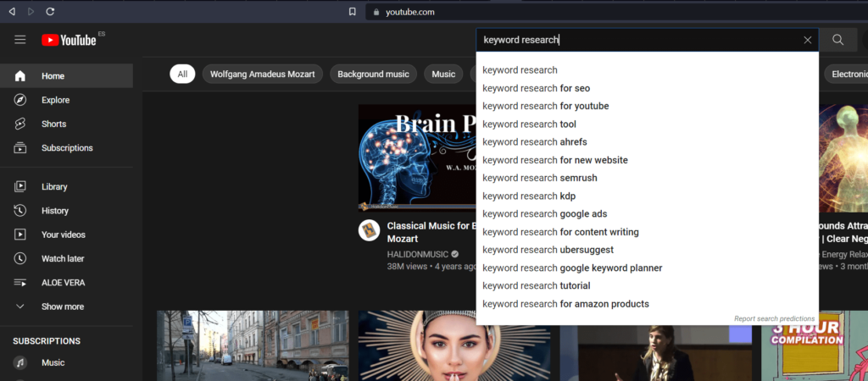Click the browser back arrow
The image size is (868, 381).
[12, 11]
